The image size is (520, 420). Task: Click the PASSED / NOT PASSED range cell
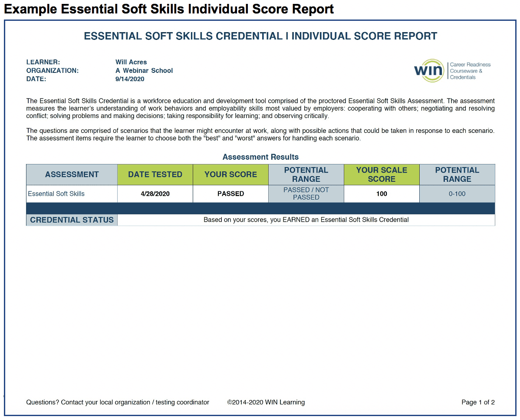pyautogui.click(x=306, y=194)
